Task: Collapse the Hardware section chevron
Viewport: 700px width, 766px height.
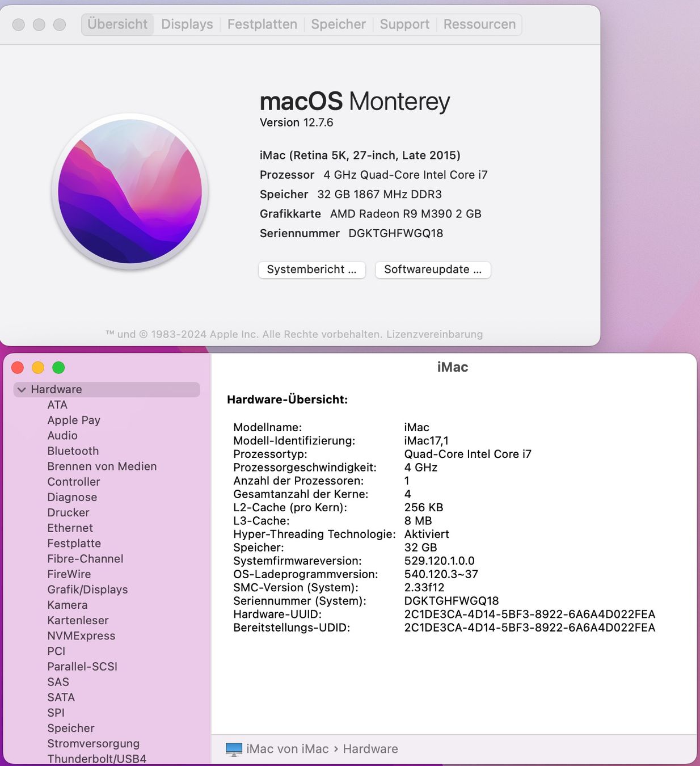Action: pyautogui.click(x=22, y=390)
